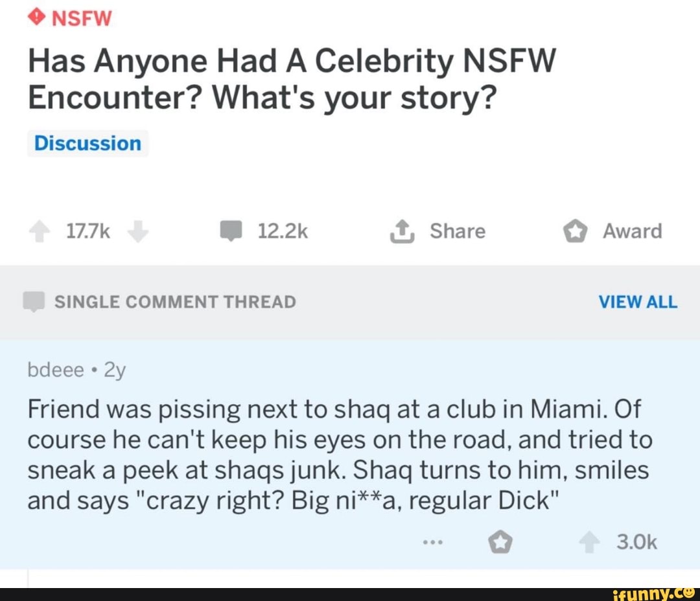
Task: Click the Award label on post
Action: [x=632, y=231]
